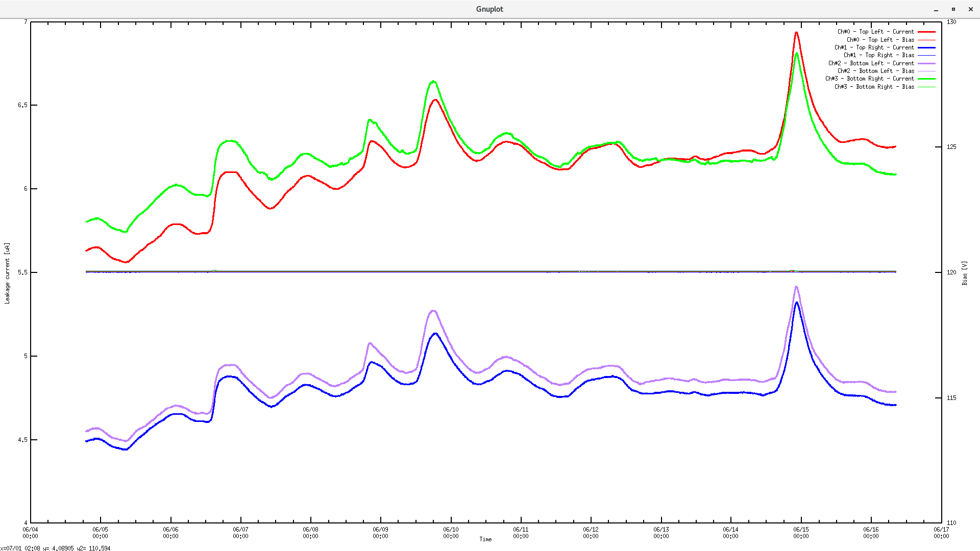This screenshot has width=980, height=551.
Task: Click the Gnuplot title bar text
Action: point(489,9)
